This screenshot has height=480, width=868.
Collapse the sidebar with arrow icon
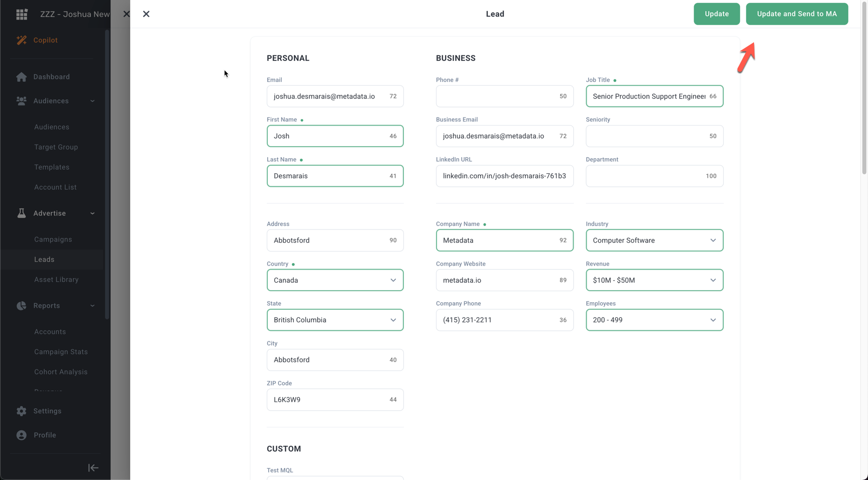coord(93,468)
